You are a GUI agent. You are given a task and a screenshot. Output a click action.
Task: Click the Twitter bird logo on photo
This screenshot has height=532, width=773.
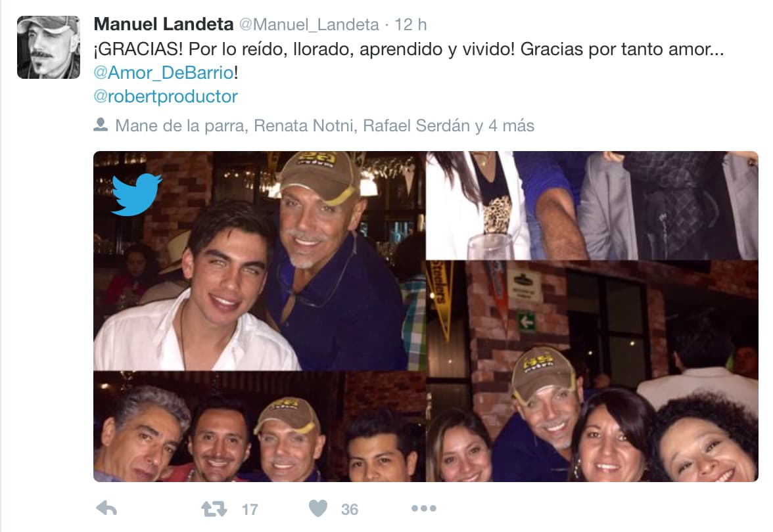click(x=137, y=195)
